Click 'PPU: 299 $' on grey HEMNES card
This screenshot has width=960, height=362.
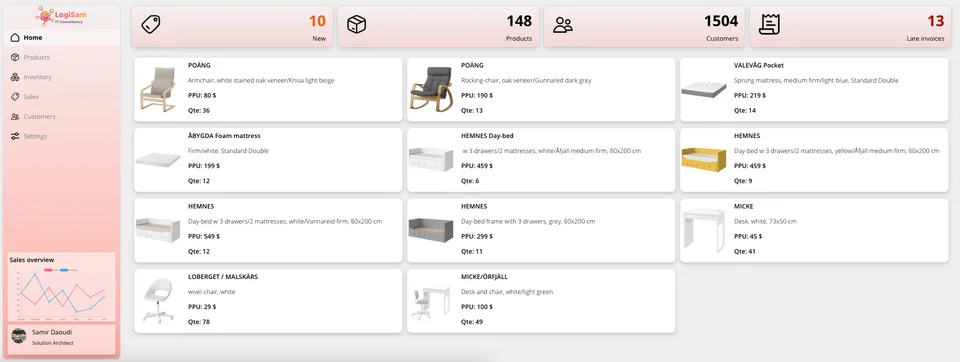pos(477,236)
